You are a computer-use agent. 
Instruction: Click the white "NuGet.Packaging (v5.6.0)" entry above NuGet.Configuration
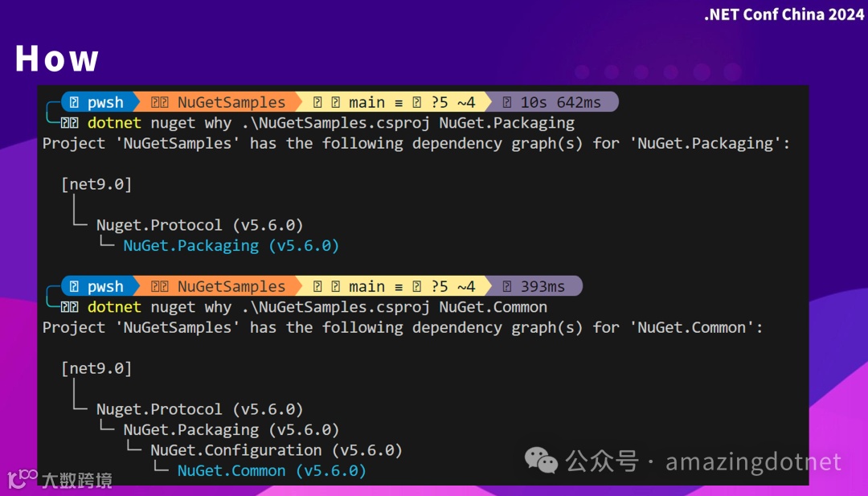pos(231,430)
